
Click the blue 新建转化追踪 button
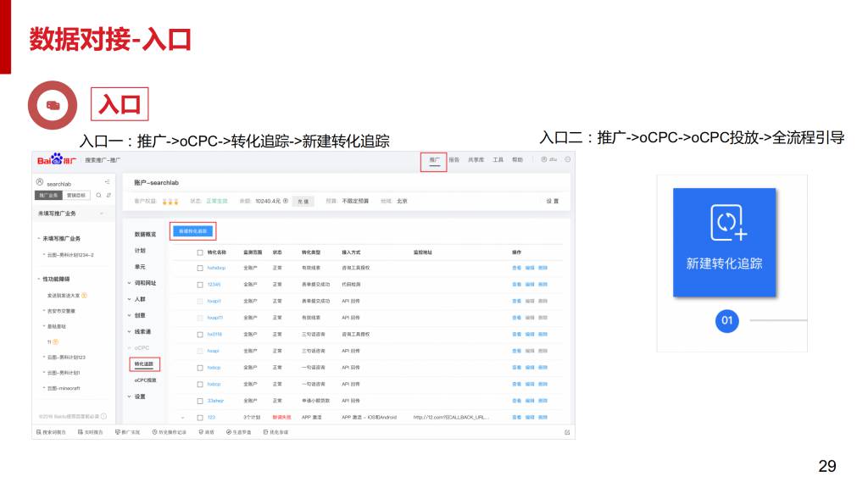pos(193,230)
